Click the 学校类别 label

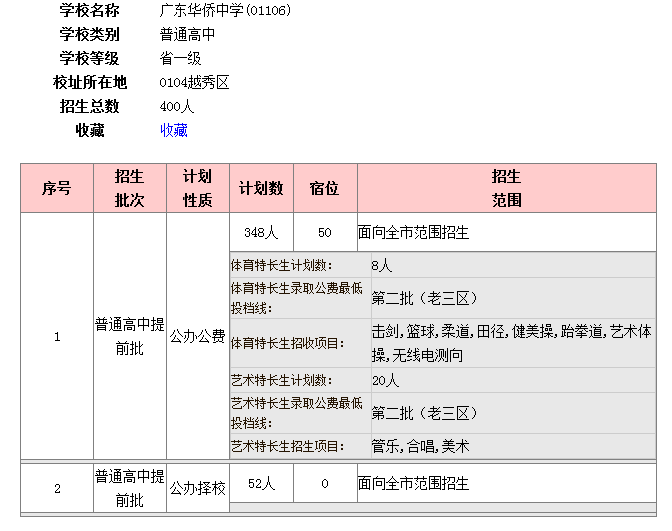(90, 34)
